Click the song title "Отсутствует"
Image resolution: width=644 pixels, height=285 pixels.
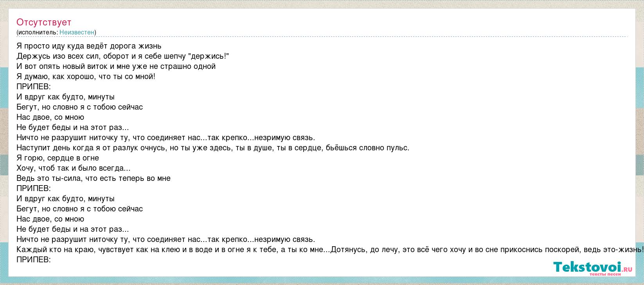(44, 22)
